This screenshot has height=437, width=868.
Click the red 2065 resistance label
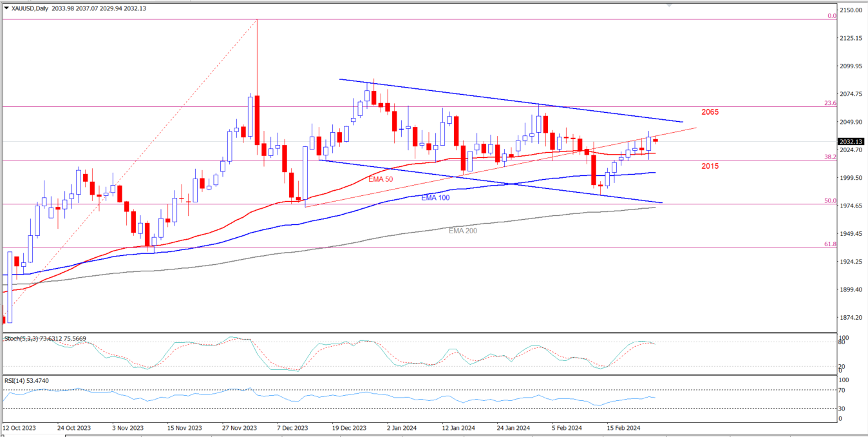(710, 112)
